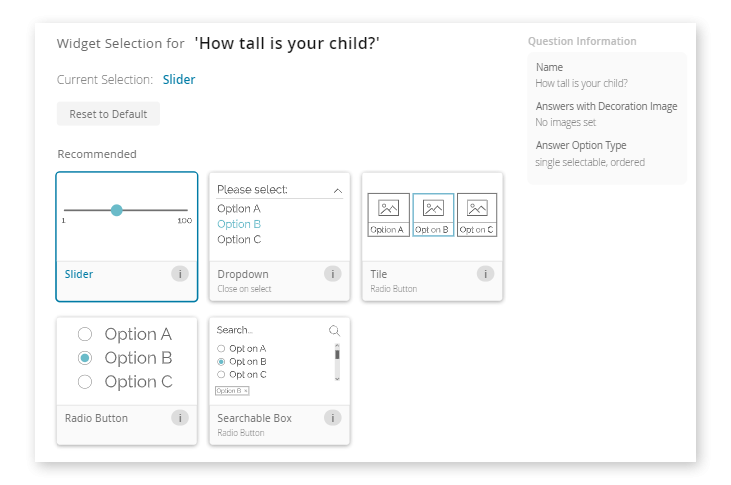This screenshot has height=485, width=731.
Task: Show info for Radio Button widget
Action: pos(180,418)
